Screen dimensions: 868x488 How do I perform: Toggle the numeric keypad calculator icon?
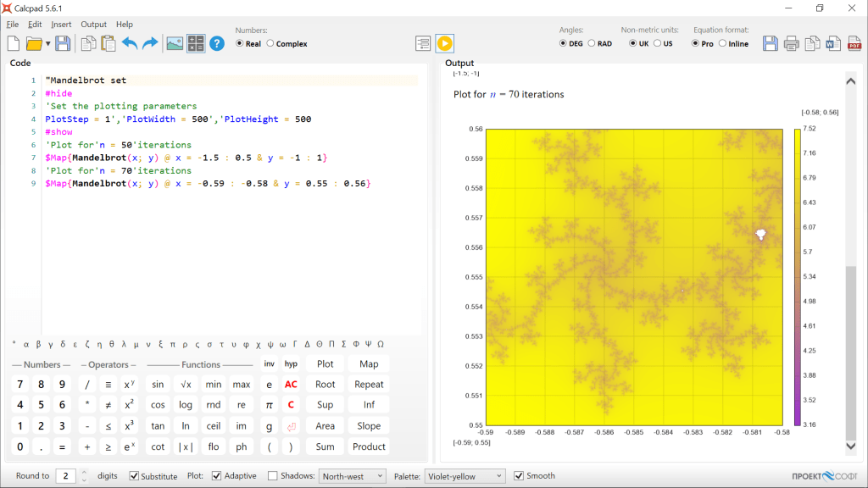click(196, 43)
